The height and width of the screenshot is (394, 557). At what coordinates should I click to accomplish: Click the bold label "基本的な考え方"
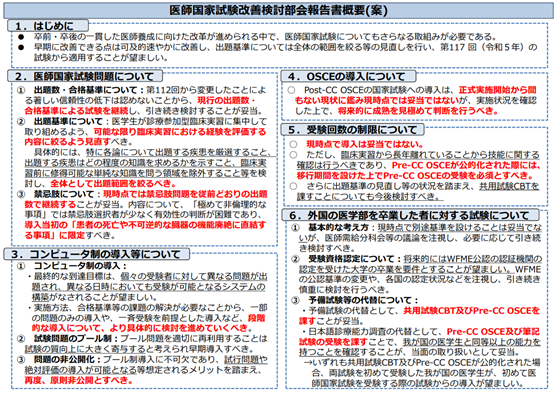[x=339, y=227]
